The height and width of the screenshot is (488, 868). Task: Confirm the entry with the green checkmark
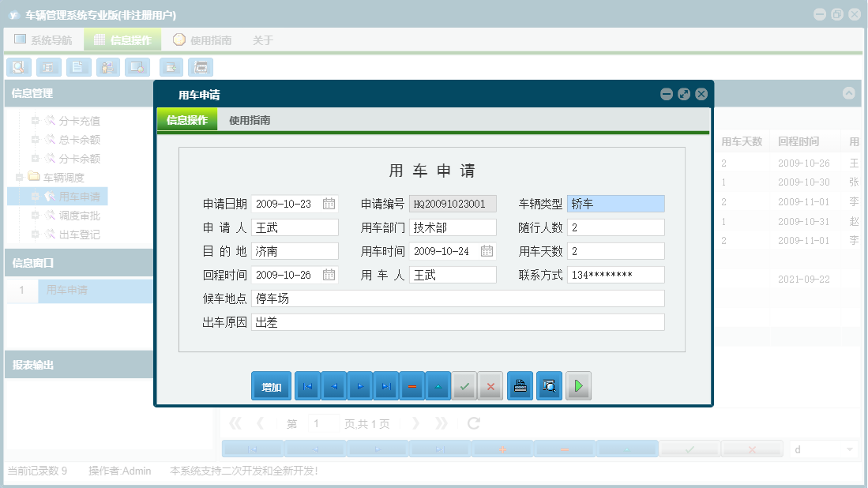464,385
